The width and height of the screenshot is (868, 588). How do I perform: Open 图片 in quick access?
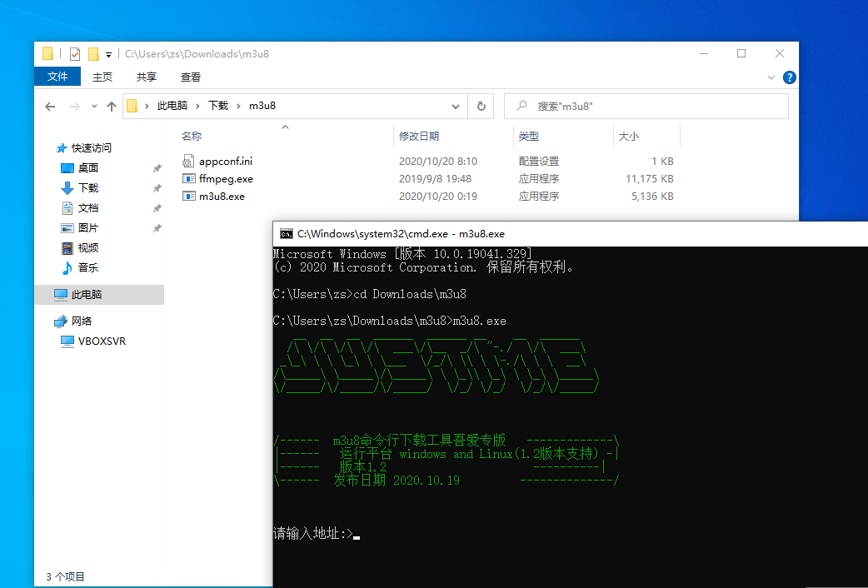tap(88, 227)
